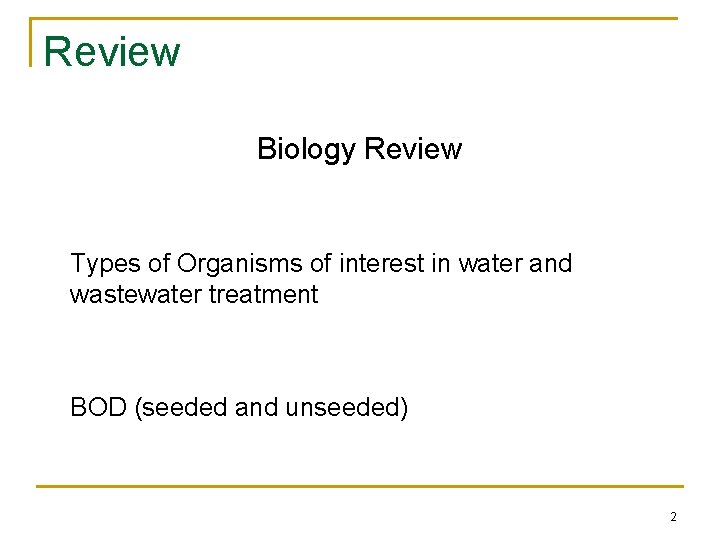Click the slide number 2
Viewport: 720px width, 540px height.
pyautogui.click(x=673, y=517)
